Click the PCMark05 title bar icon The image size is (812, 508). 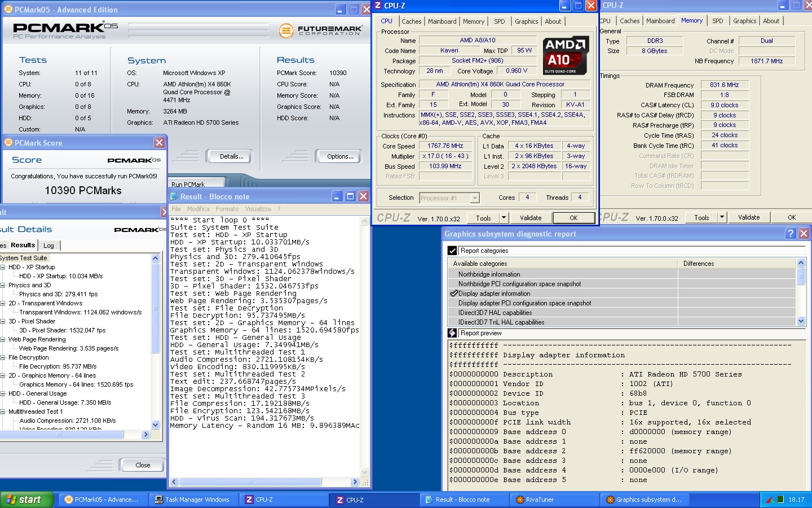(8, 10)
